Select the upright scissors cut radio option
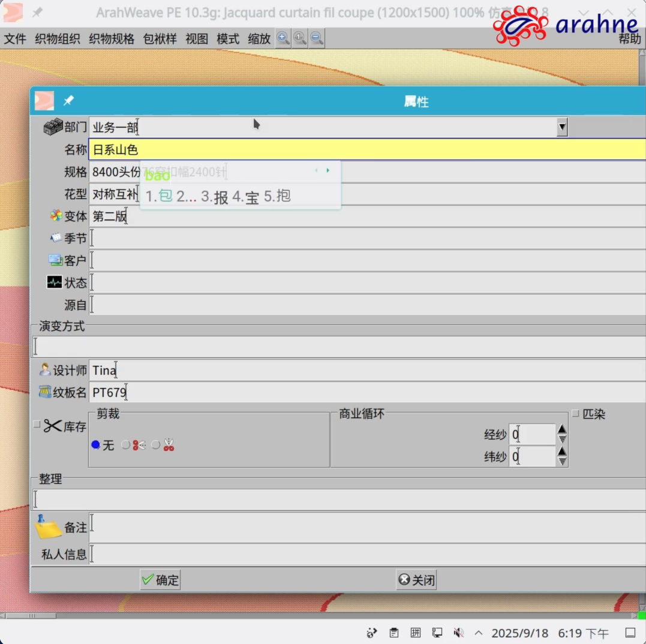The image size is (646, 644). coord(156,445)
